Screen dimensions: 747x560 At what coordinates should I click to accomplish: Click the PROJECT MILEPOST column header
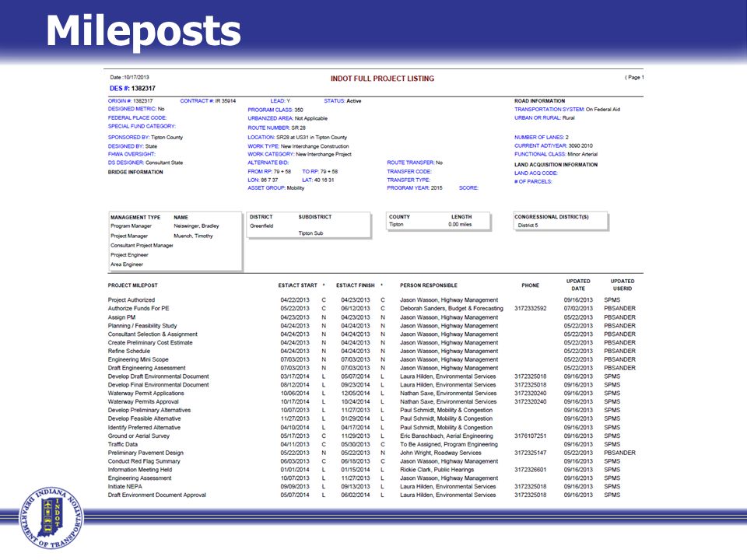click(132, 285)
